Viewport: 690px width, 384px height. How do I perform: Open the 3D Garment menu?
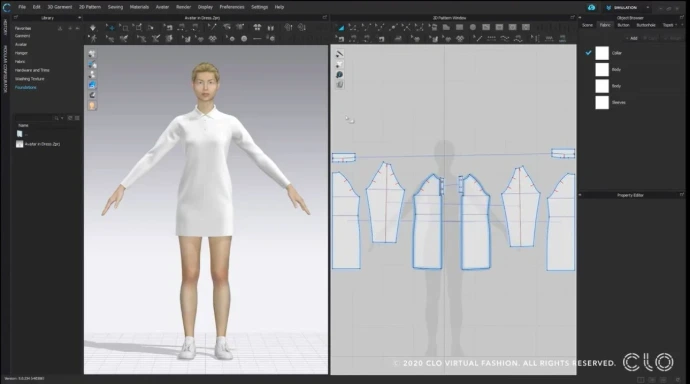(x=59, y=7)
